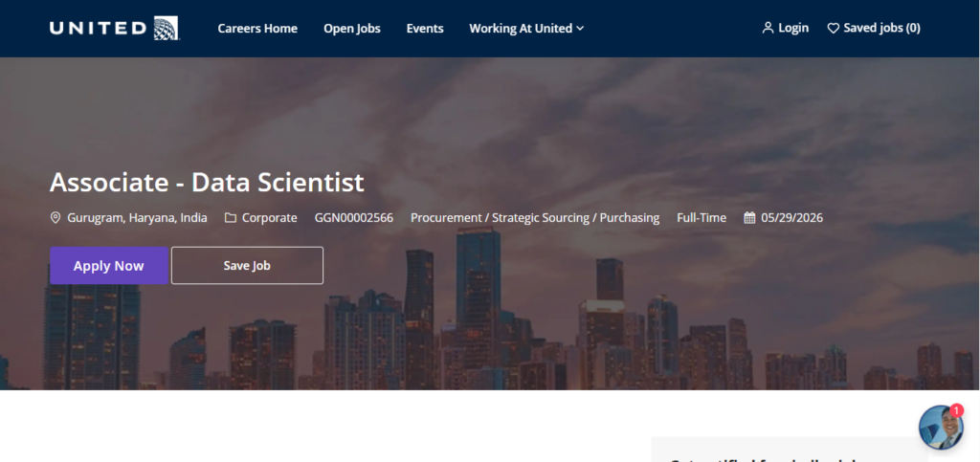Image resolution: width=980 pixels, height=462 pixels.
Task: Open the Login link
Action: pos(793,28)
